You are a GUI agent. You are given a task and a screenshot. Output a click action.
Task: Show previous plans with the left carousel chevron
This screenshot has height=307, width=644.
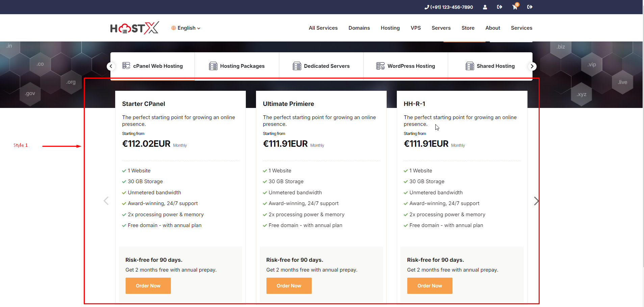tap(106, 201)
